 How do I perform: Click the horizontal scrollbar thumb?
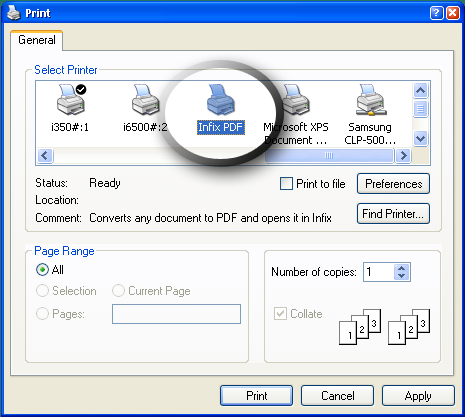[329, 156]
